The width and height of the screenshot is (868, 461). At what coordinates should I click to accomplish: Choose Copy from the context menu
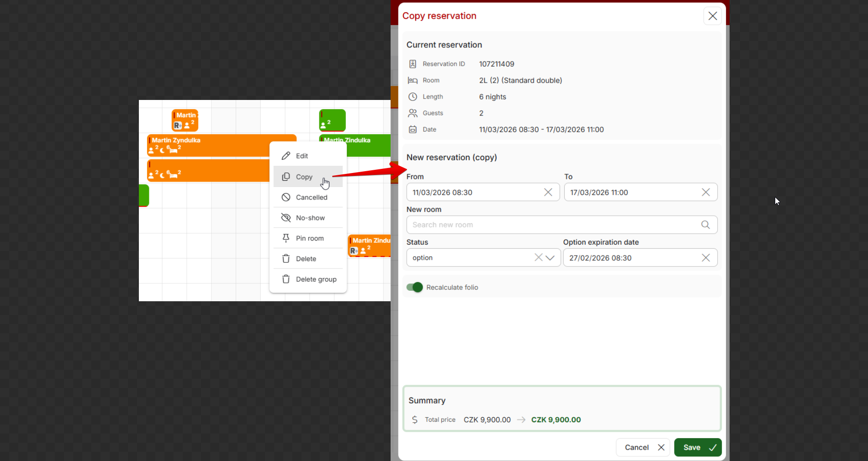304,177
